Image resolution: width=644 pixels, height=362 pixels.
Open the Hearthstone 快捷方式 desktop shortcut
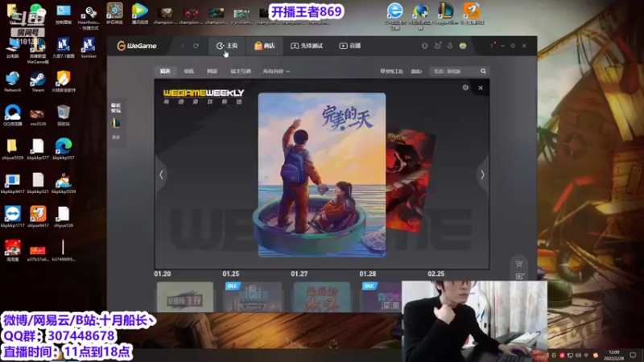pyautogui.click(x=89, y=17)
